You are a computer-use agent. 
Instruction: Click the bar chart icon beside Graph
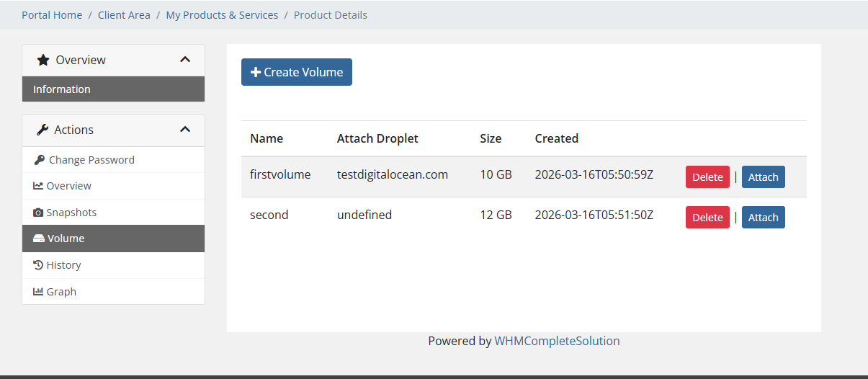click(38, 292)
